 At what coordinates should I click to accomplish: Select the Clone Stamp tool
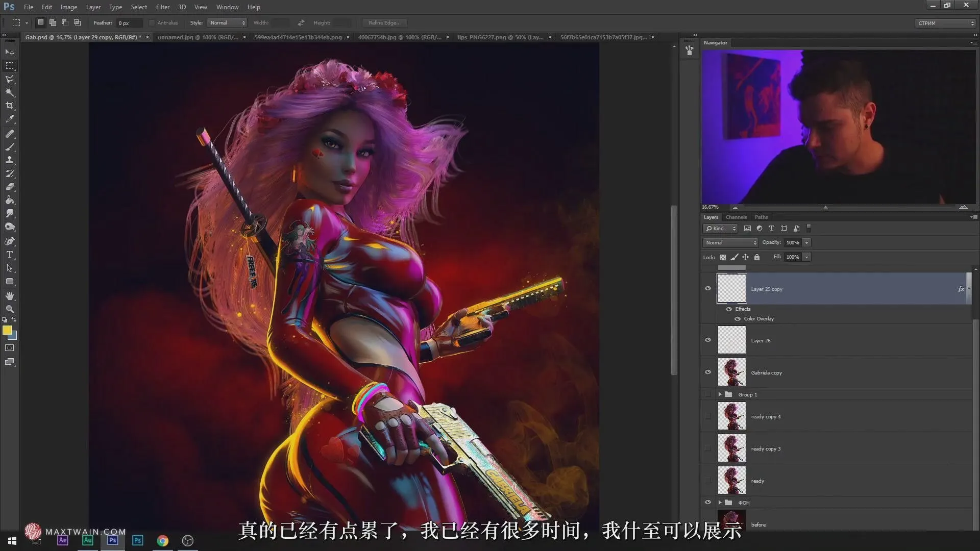tap(10, 160)
